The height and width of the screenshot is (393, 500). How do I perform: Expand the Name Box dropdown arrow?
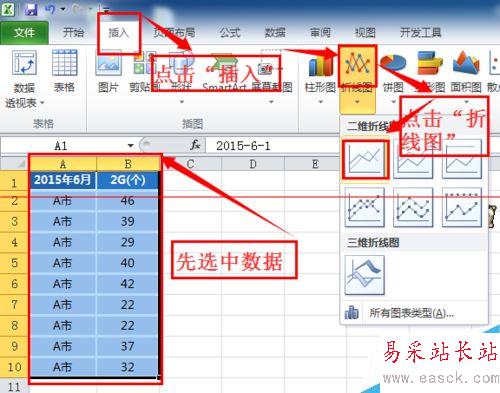click(131, 146)
